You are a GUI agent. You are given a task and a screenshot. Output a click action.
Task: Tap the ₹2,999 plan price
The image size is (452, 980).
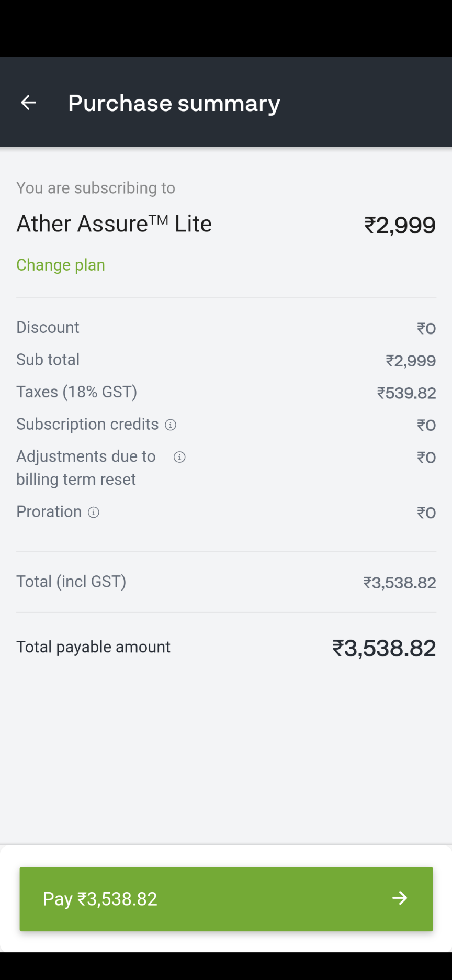(x=400, y=226)
